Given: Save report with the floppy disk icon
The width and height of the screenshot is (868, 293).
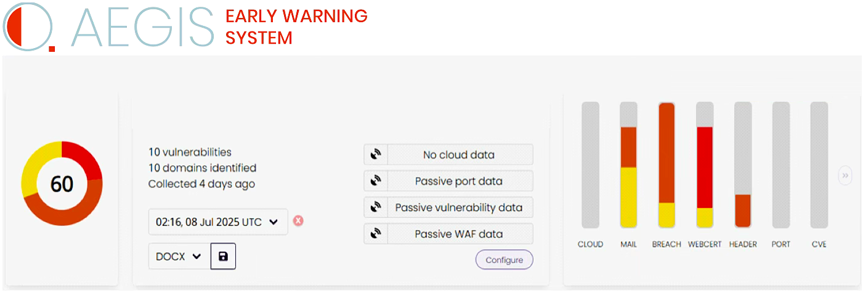Looking at the screenshot, I should coord(223,257).
